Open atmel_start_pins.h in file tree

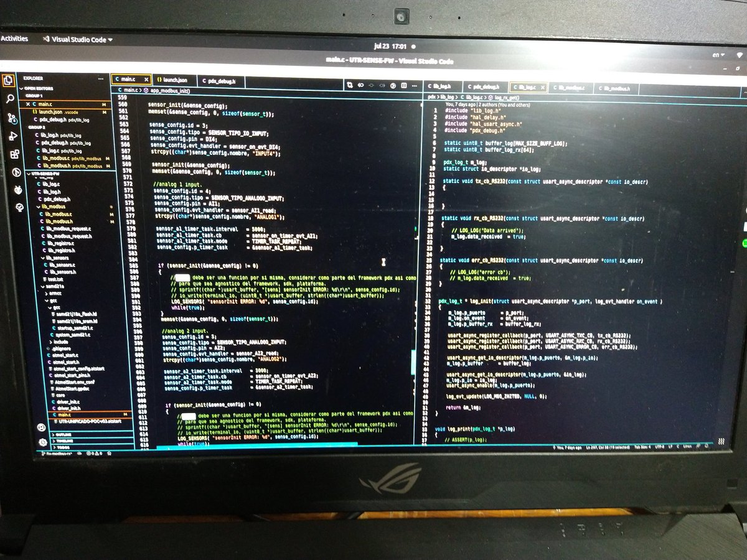70,375
